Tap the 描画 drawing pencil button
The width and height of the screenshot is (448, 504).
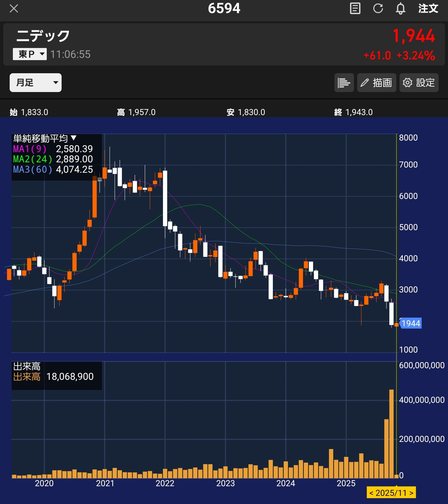point(376,83)
